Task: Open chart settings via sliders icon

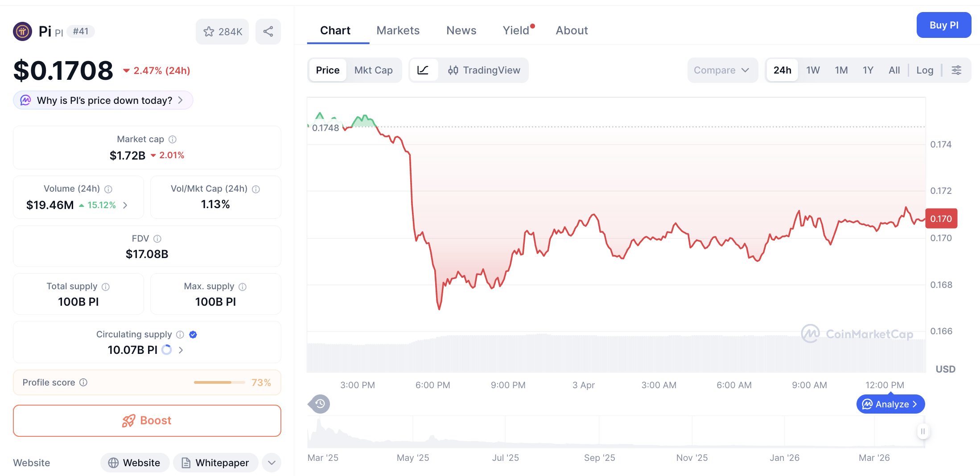Action: pos(957,70)
